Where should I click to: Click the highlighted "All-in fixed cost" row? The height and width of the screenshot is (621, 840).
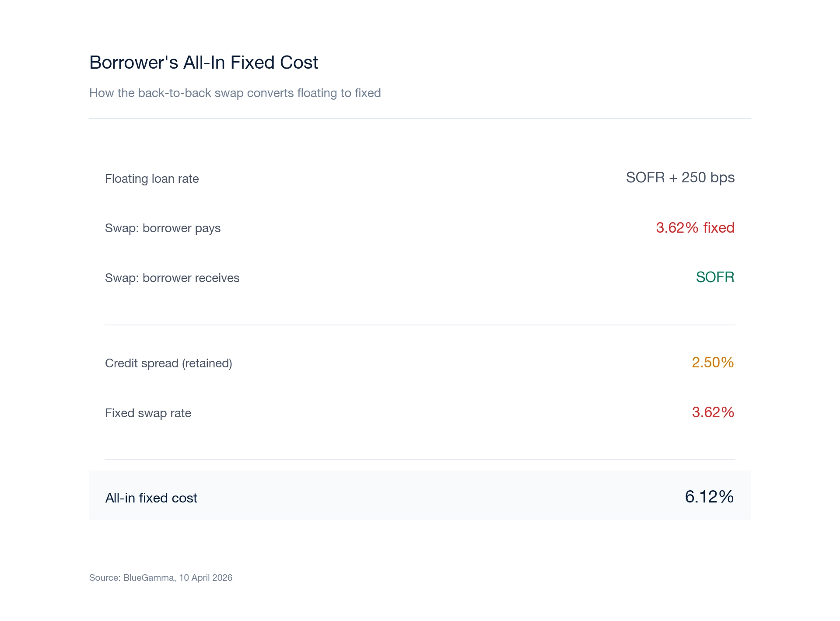point(151,498)
